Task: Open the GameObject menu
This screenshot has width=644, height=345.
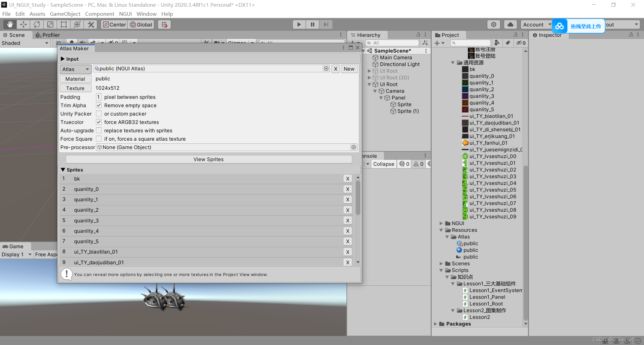Action: [x=65, y=14]
